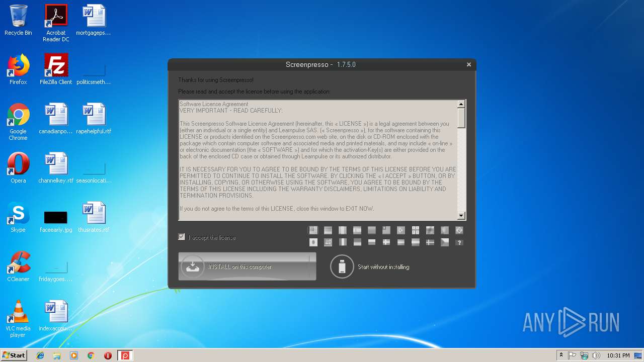
Task: Select the Acrobat Reader DC shortcut
Action: [x=56, y=24]
